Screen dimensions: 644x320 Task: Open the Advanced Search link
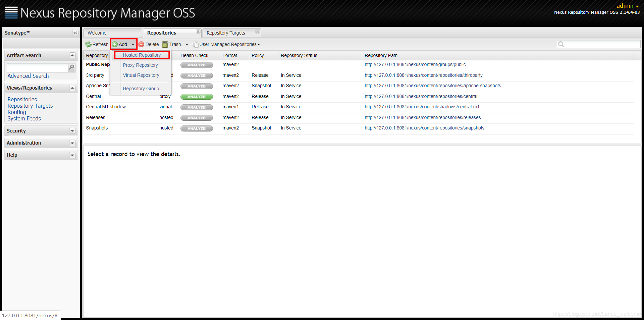tap(28, 76)
